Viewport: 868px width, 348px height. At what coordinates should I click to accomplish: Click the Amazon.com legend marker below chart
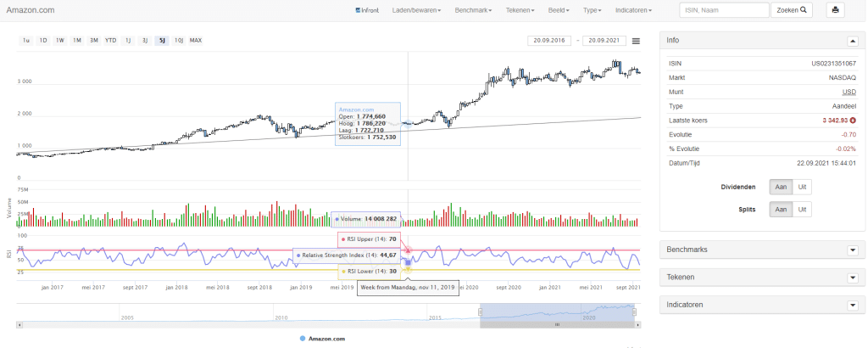tap(302, 338)
